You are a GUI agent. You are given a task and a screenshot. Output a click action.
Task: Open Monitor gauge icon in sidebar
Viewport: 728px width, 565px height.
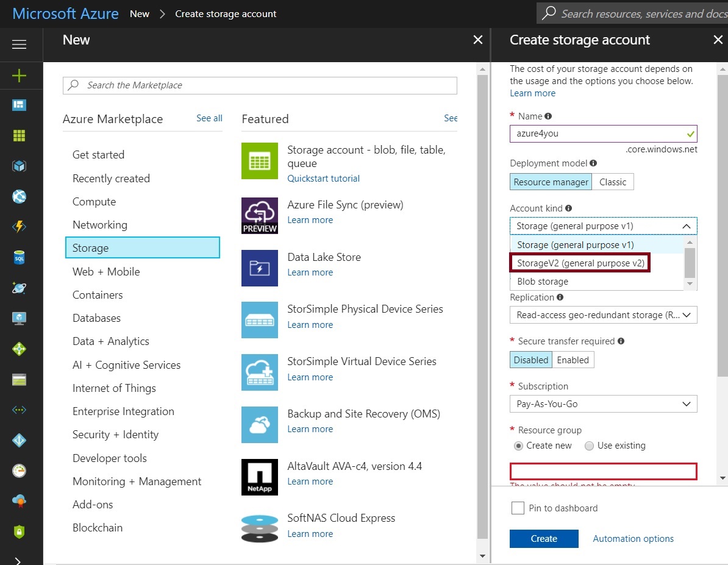click(19, 471)
